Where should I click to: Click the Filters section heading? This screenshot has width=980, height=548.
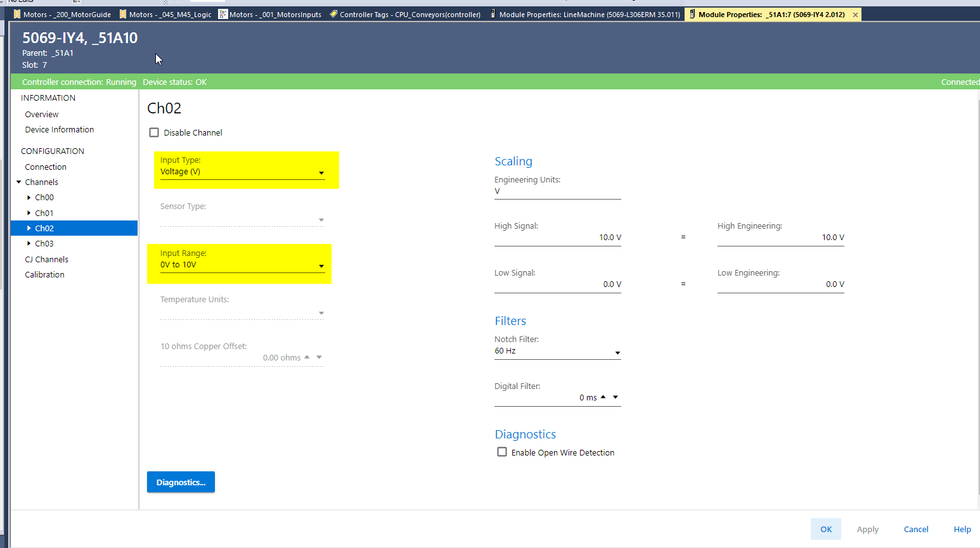click(510, 321)
